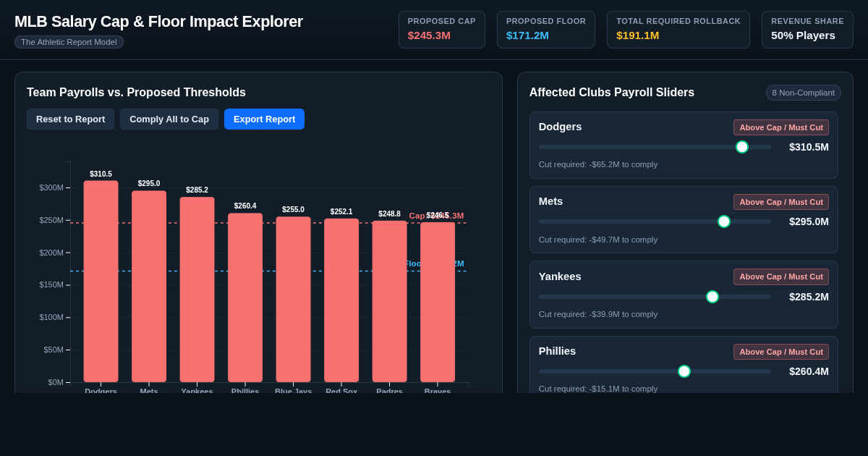Click the Yankees club name in slider card
This screenshot has height=456, width=868.
tap(560, 276)
